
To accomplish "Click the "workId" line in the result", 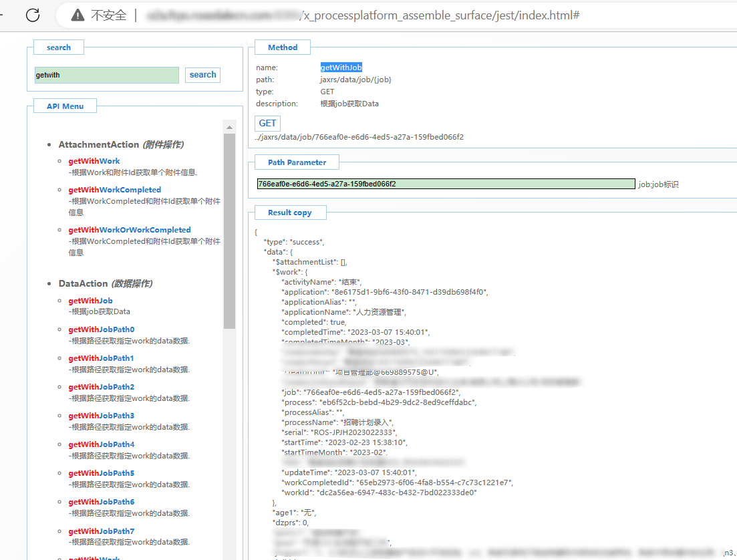I will (x=379, y=493).
